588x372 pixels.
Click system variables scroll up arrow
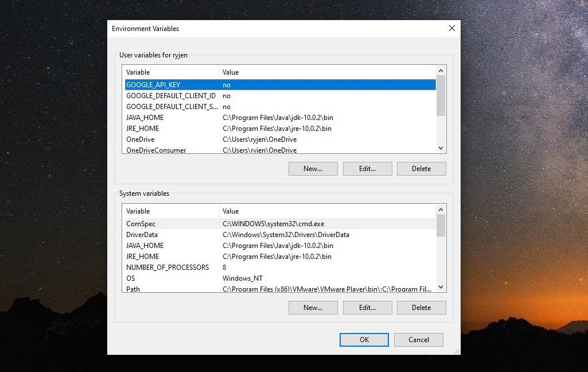point(441,210)
